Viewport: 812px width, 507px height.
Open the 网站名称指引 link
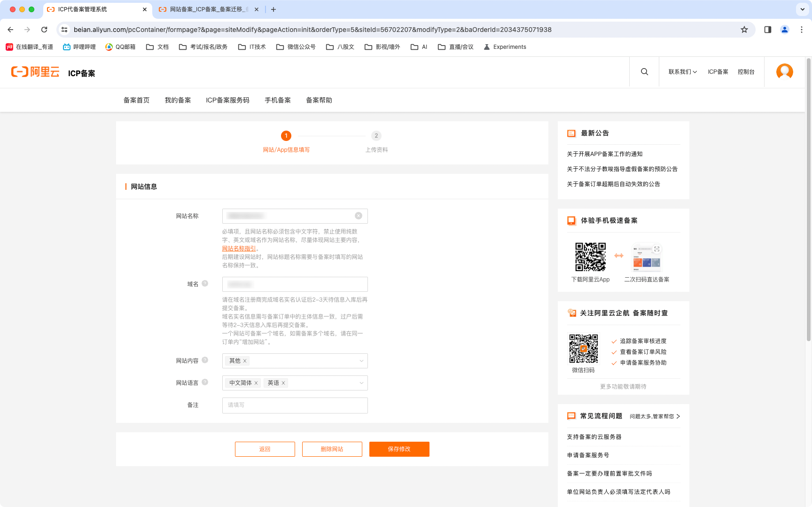pos(239,249)
